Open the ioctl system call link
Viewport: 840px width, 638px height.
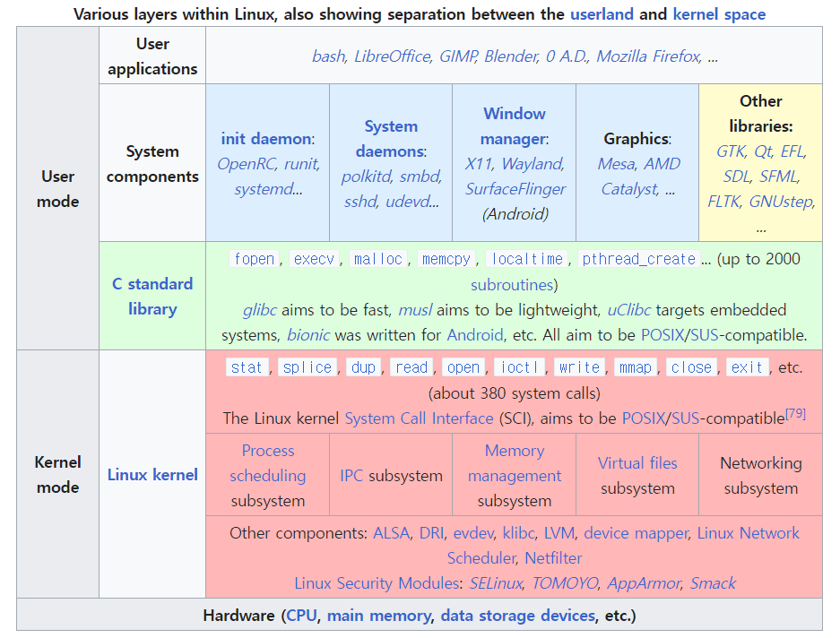[x=518, y=367]
